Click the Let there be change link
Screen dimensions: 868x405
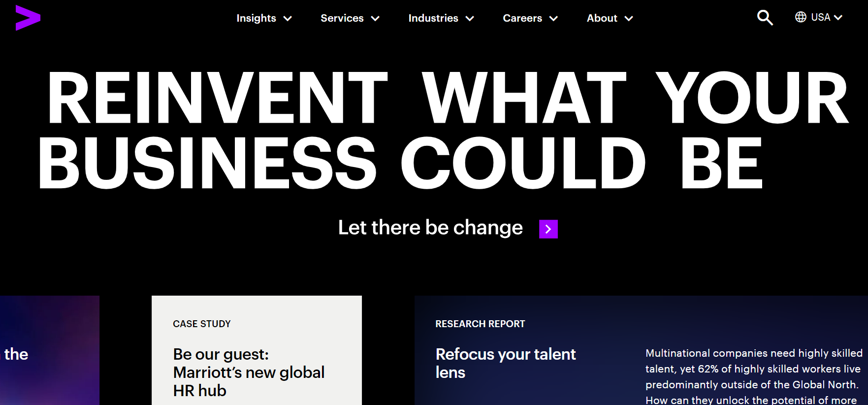pos(430,228)
